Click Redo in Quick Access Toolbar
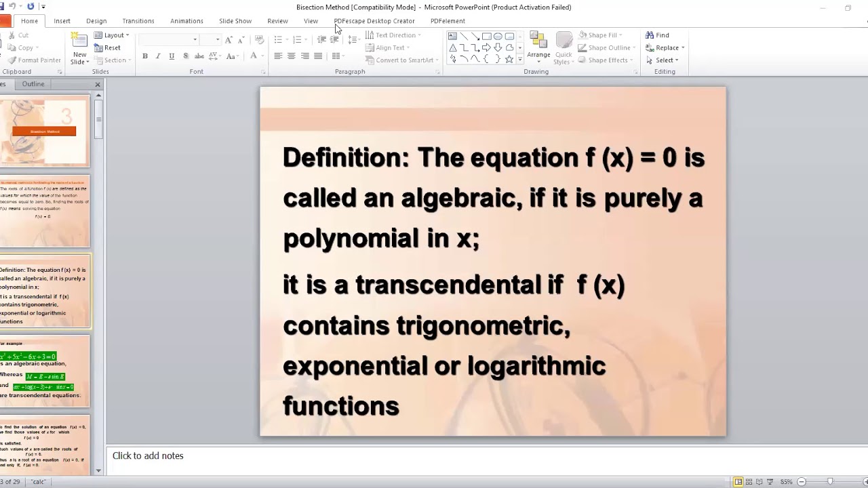Viewport: 868px width, 488px height. coord(31,7)
